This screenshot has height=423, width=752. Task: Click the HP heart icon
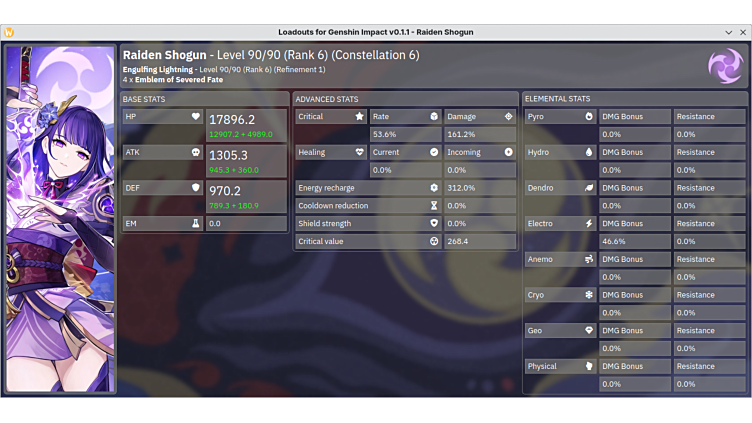[196, 117]
